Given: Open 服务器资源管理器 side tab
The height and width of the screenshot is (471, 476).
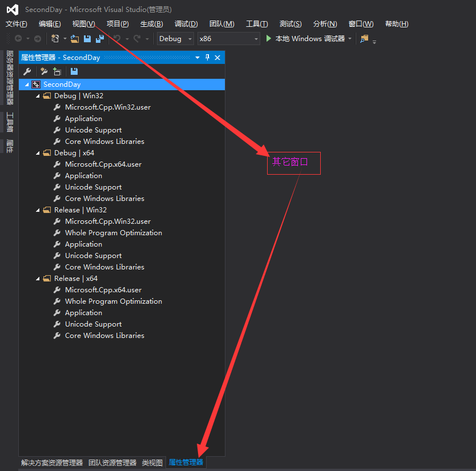Looking at the screenshot, I should tap(10, 78).
